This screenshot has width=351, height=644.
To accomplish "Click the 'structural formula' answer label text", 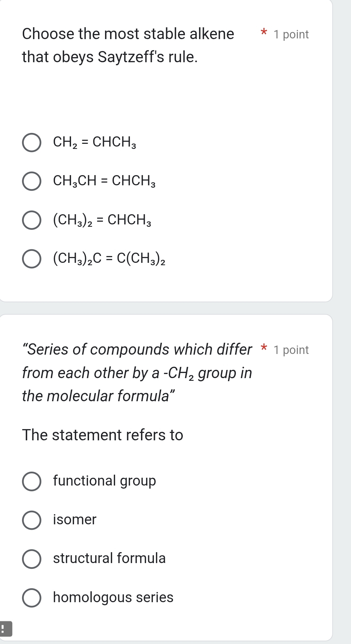I will [109, 558].
